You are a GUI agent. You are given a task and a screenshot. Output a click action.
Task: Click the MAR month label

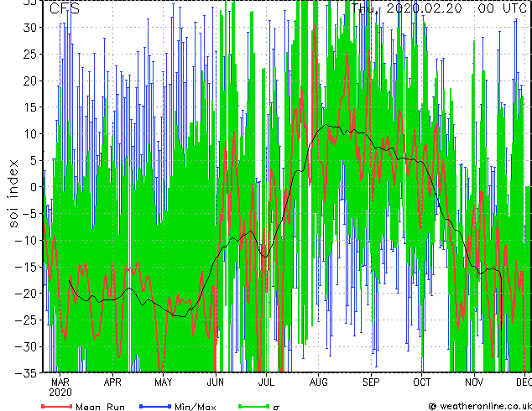[60, 382]
